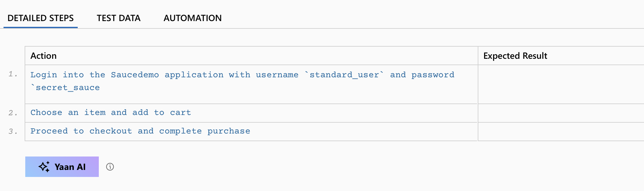Edit the 'Proceed to checkout' step action

pos(140,131)
